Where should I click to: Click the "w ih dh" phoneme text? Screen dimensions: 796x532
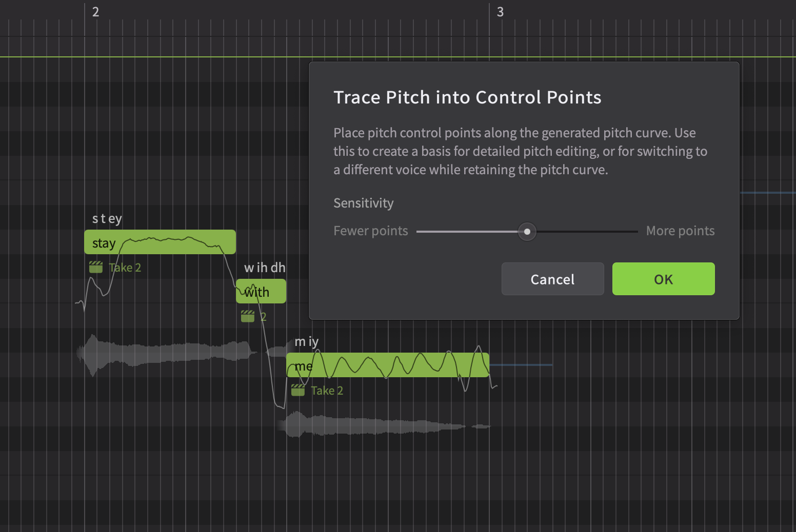tap(265, 268)
